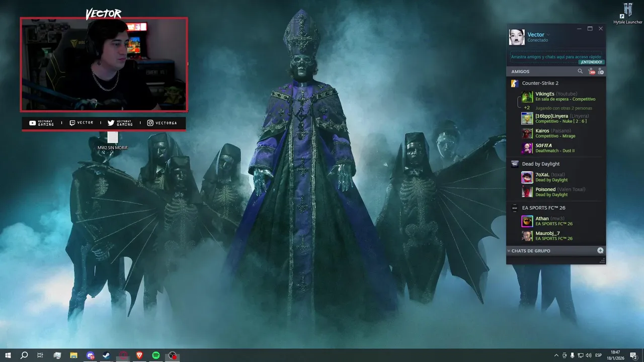644x362 pixels.
Task: Click the network tray icon
Action: (580, 355)
